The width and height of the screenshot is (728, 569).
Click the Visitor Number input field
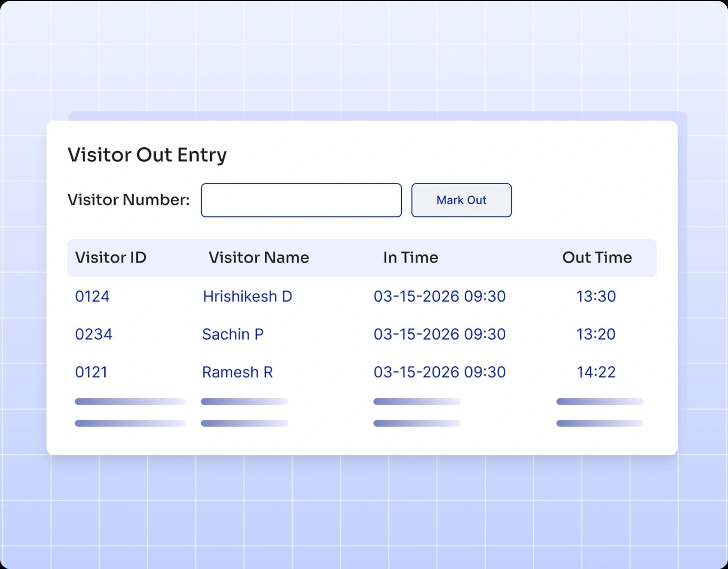pyautogui.click(x=301, y=200)
